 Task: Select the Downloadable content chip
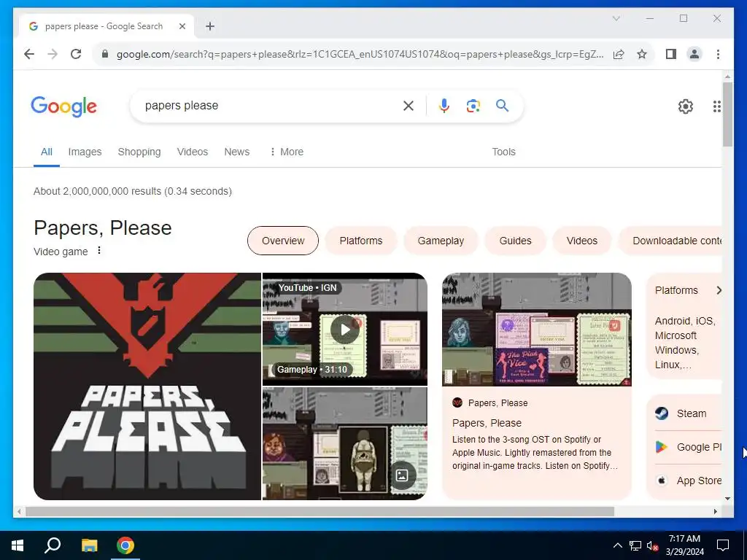click(x=670, y=241)
